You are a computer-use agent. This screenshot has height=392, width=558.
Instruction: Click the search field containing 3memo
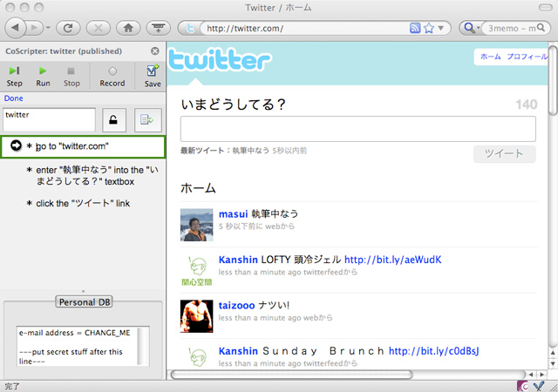pos(510,28)
